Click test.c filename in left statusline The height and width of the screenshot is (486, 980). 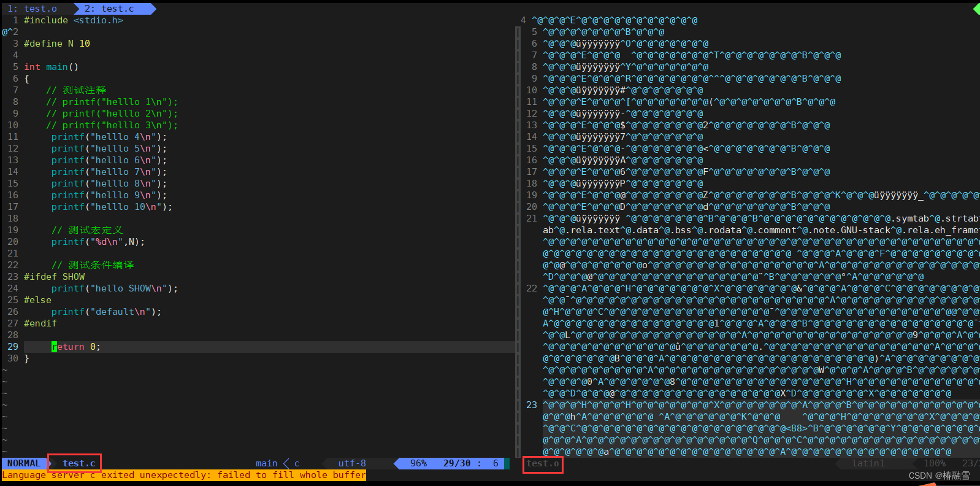coord(78,463)
